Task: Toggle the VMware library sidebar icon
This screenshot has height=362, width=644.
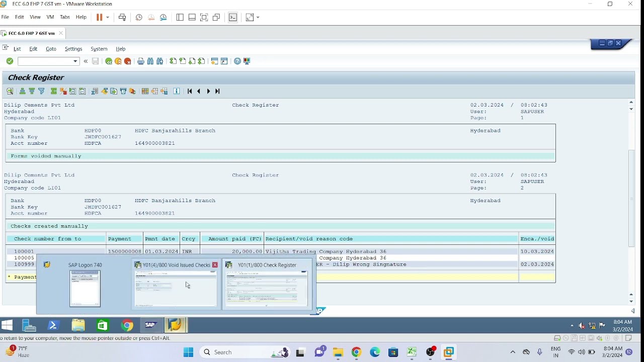Action: click(x=180, y=18)
